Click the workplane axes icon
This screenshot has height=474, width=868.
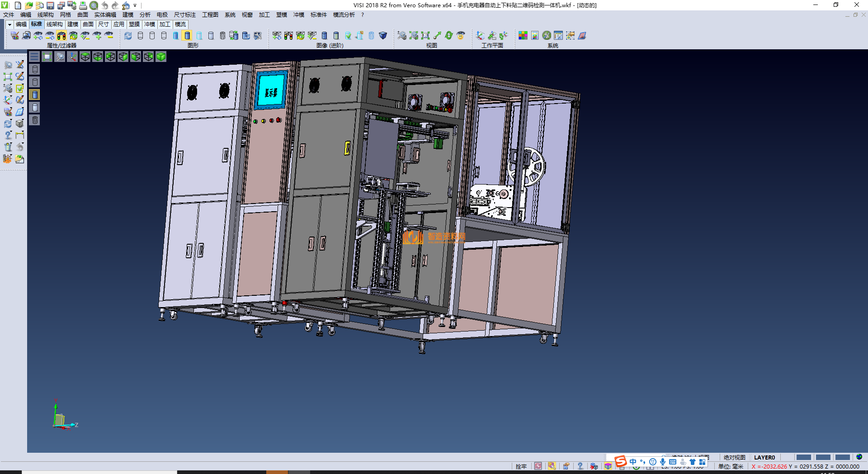point(480,36)
